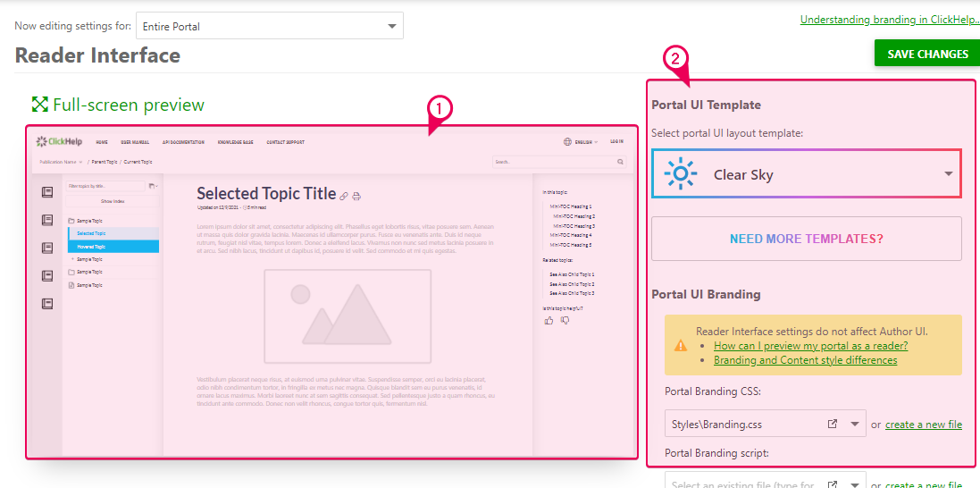Open the ENGLISH language dropdown in preview
The width and height of the screenshot is (980, 488).
pos(586,142)
